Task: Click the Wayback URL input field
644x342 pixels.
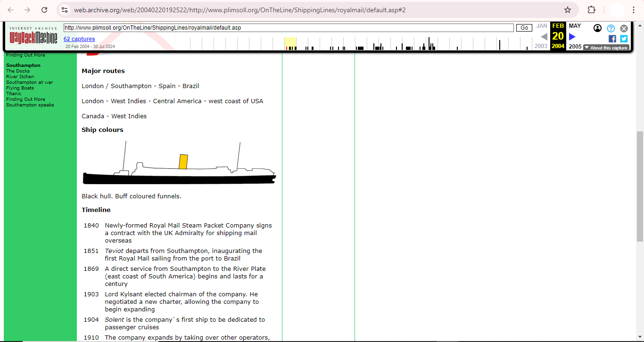Action: click(289, 28)
